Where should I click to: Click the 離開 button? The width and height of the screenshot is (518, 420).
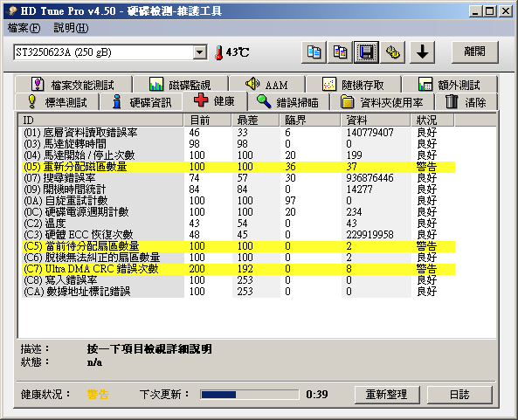pos(474,52)
